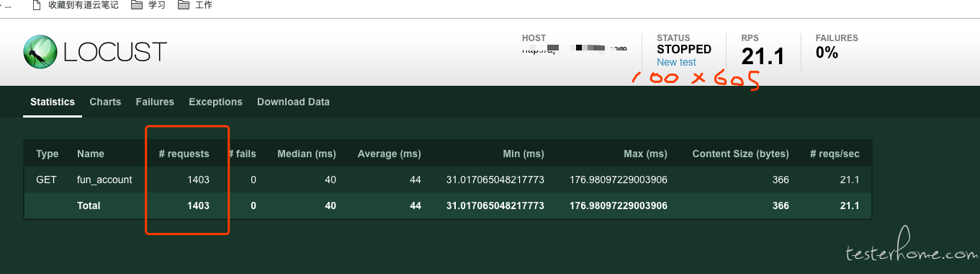Switch to the Statistics tab
Image resolution: width=980 pixels, height=274 pixels.
point(53,102)
